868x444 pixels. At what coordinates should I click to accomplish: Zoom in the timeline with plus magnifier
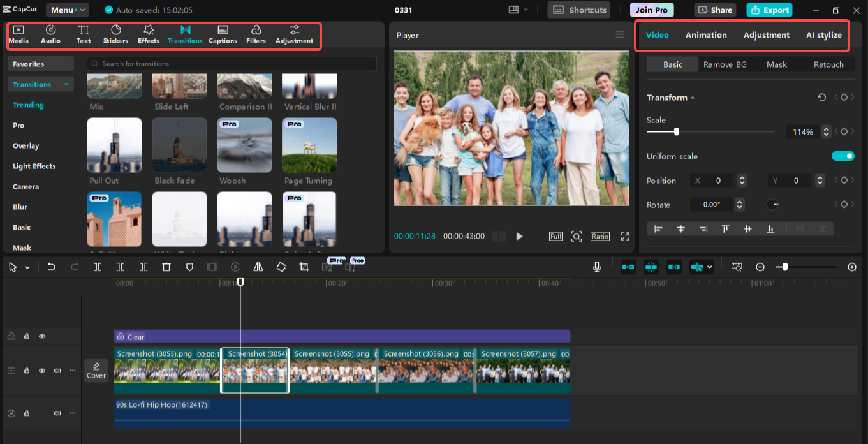pyautogui.click(x=852, y=267)
